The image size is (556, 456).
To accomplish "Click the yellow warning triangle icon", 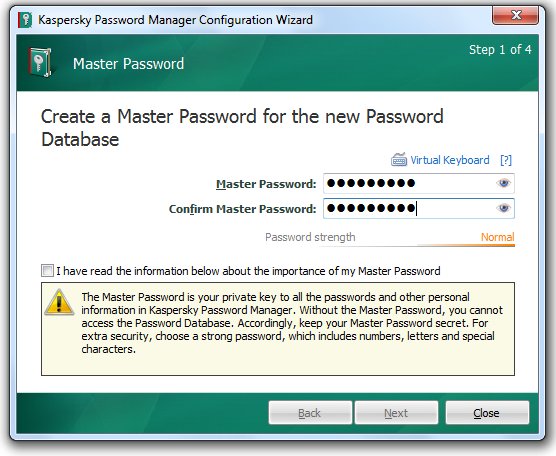I will pos(59,303).
